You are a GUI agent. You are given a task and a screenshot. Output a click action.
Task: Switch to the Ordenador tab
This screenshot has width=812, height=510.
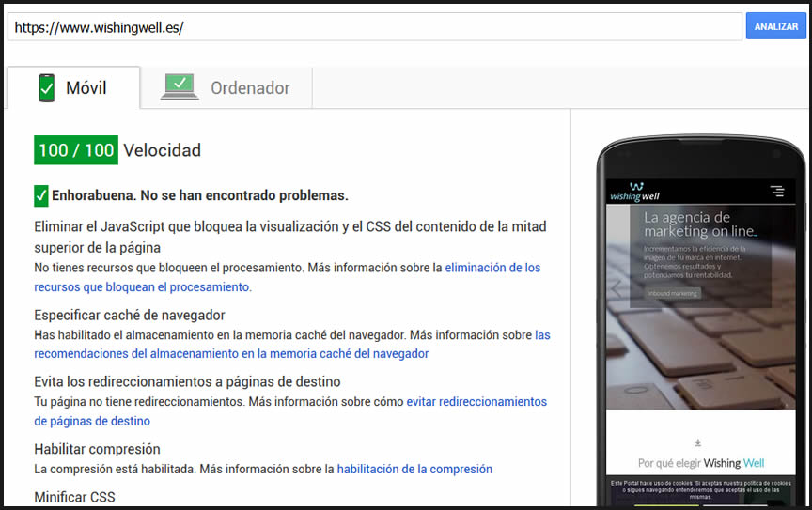(226, 88)
